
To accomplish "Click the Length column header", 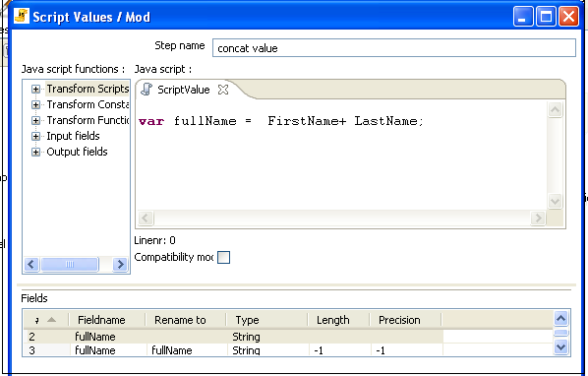I will (x=339, y=320).
